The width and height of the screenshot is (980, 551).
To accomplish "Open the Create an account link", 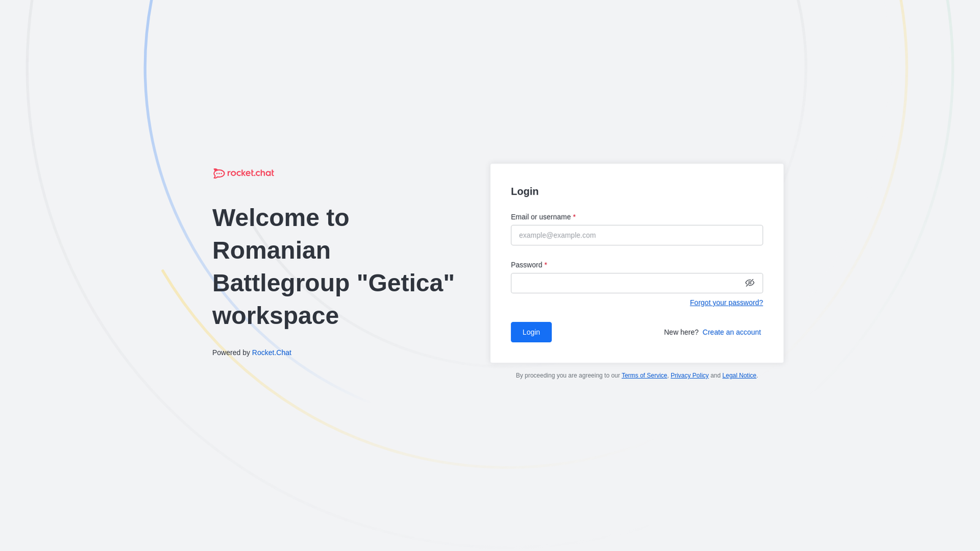I will pyautogui.click(x=731, y=332).
